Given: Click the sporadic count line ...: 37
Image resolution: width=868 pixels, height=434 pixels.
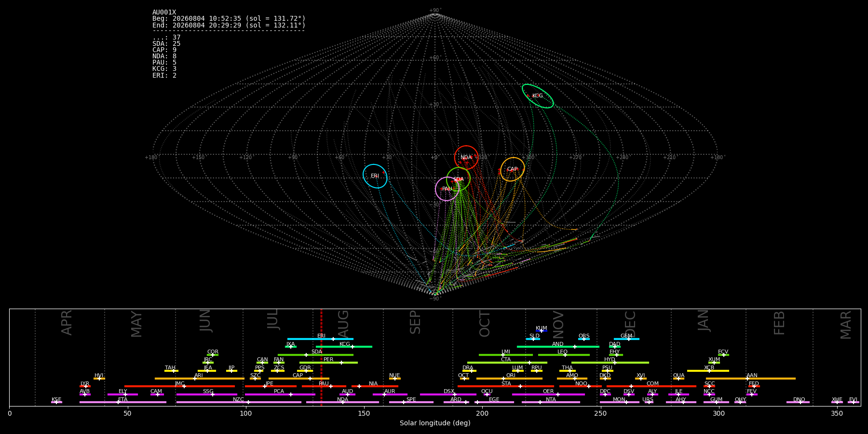Looking at the screenshot, I should (x=166, y=38).
